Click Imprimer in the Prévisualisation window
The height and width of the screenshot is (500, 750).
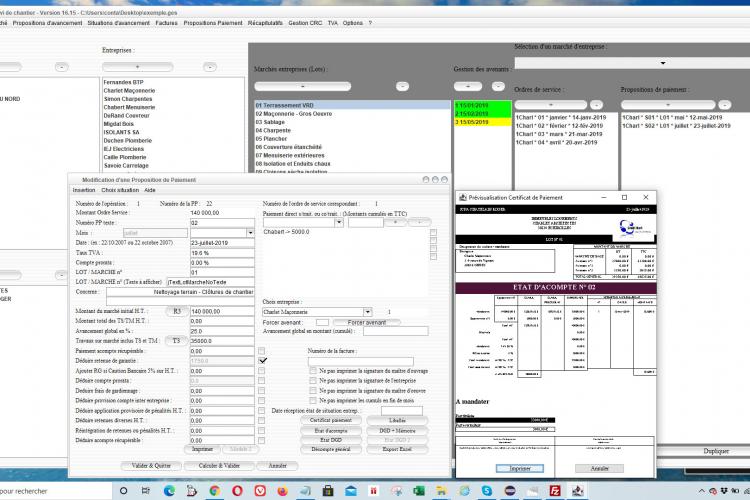tap(519, 468)
